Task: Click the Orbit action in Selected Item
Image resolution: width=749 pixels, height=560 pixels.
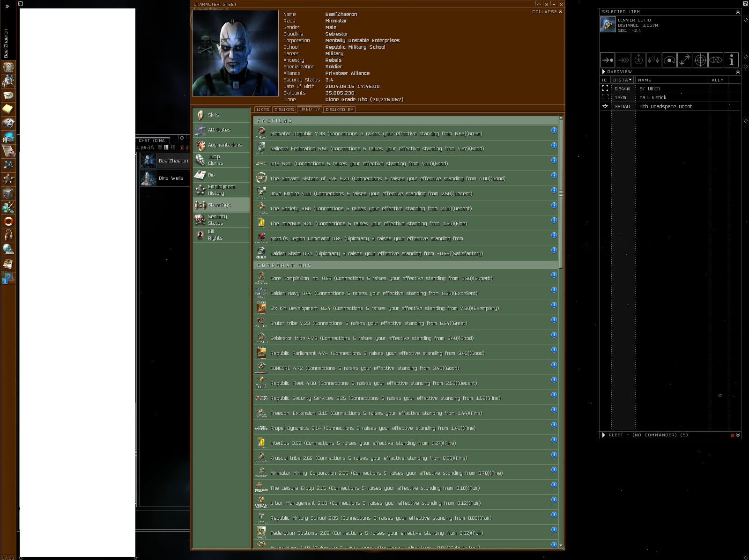Action: [669, 60]
